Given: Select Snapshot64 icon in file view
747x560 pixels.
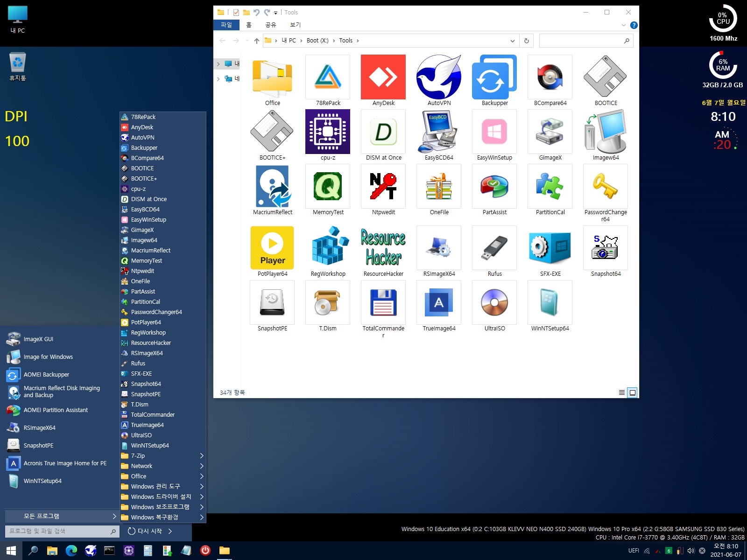Looking at the screenshot, I should coord(606,248).
